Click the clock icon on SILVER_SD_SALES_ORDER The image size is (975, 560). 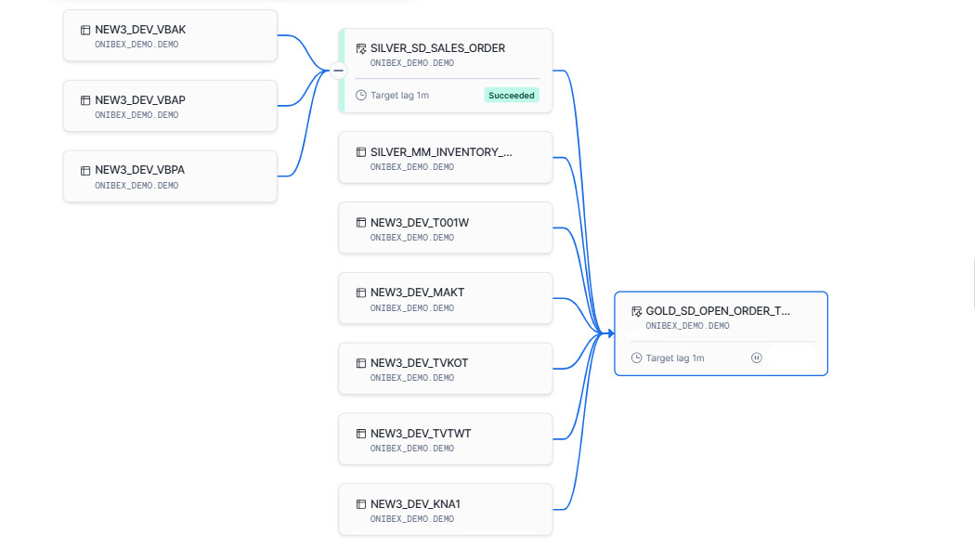tap(361, 95)
